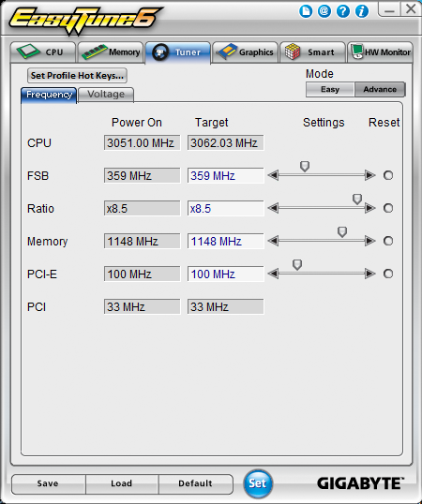The width and height of the screenshot is (422, 504).
Task: Increase PCI-E frequency with right arrow
Action: [x=369, y=274]
